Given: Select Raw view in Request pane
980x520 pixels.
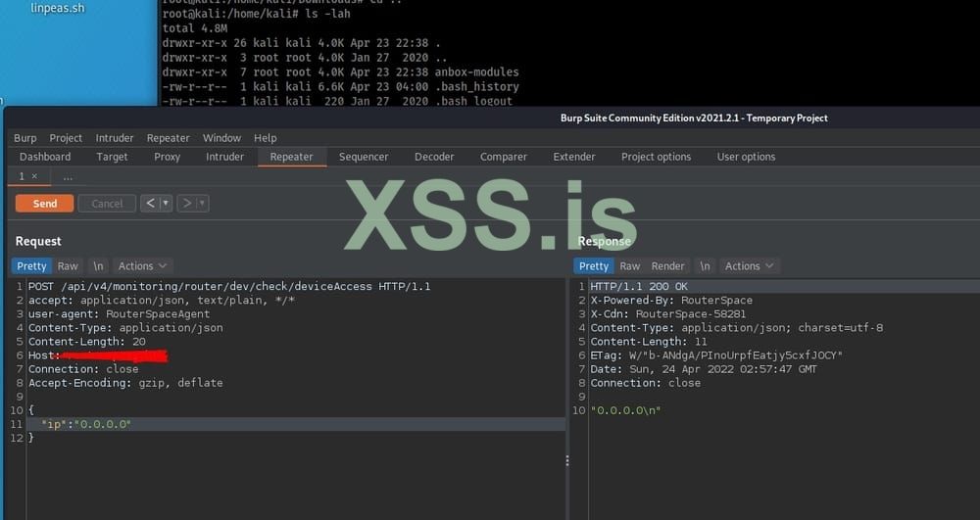Looking at the screenshot, I should [68, 266].
